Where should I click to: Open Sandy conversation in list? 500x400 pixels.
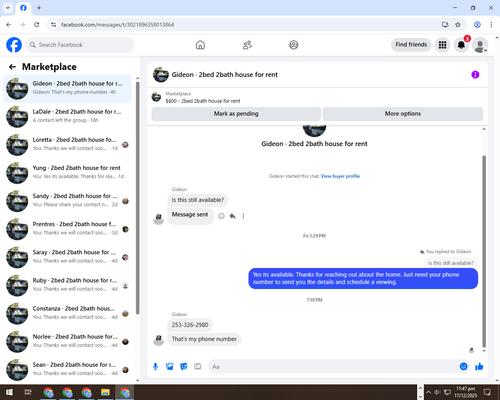click(x=67, y=201)
